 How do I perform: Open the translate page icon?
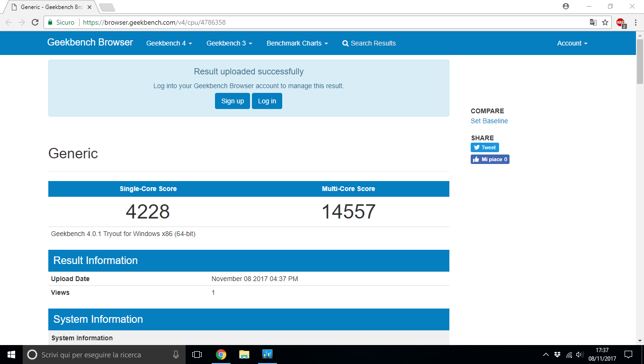pyautogui.click(x=593, y=22)
